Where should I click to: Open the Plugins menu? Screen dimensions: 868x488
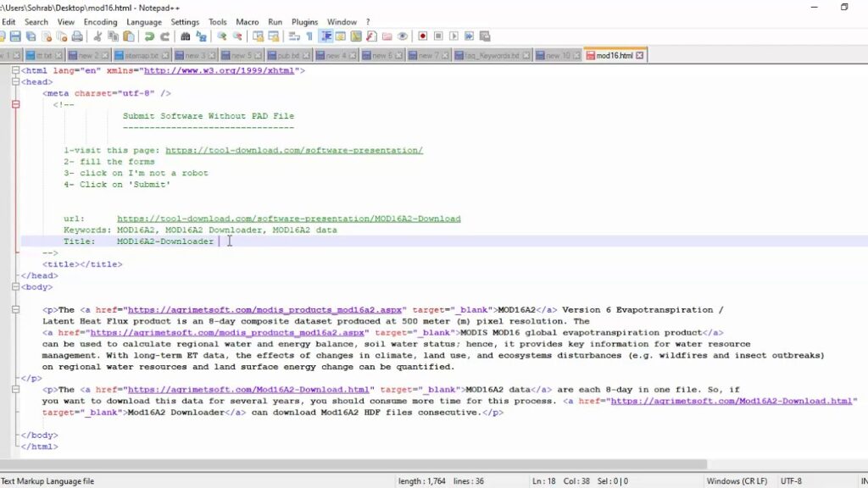pos(304,22)
